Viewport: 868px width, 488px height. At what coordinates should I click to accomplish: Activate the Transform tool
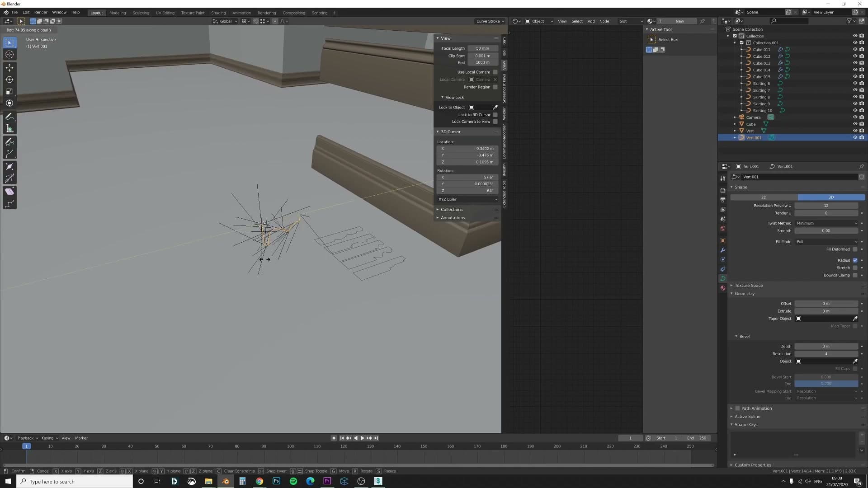(9, 103)
